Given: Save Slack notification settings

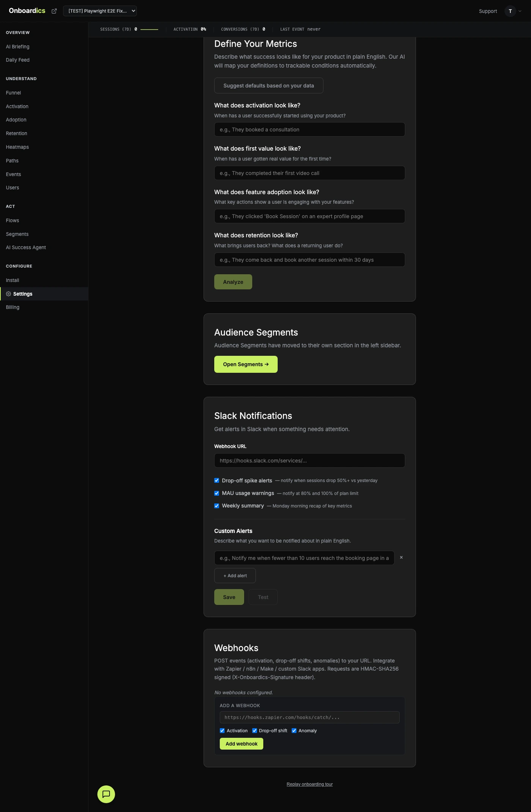Looking at the screenshot, I should click(x=229, y=597).
